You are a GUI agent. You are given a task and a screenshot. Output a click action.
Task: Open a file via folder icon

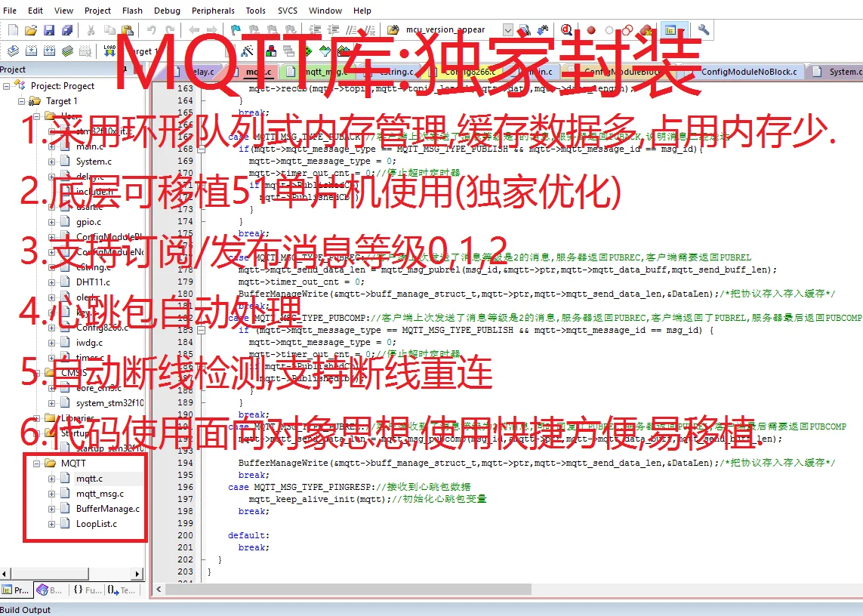pos(32,29)
